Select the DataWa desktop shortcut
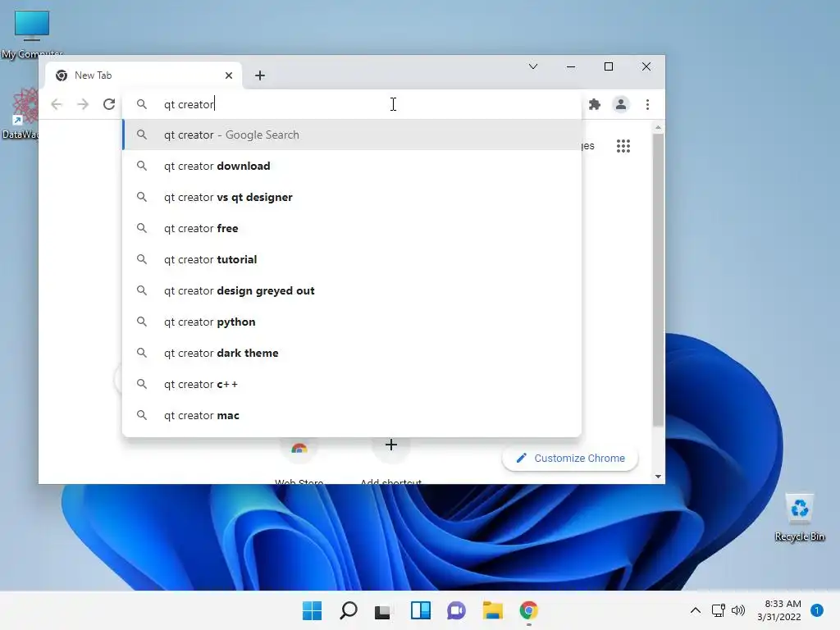 point(21,113)
